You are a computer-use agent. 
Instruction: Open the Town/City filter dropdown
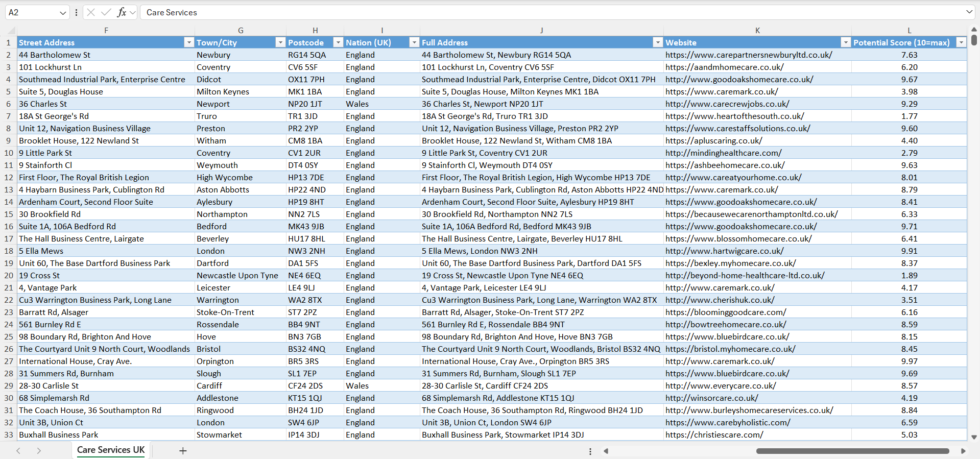click(x=280, y=42)
